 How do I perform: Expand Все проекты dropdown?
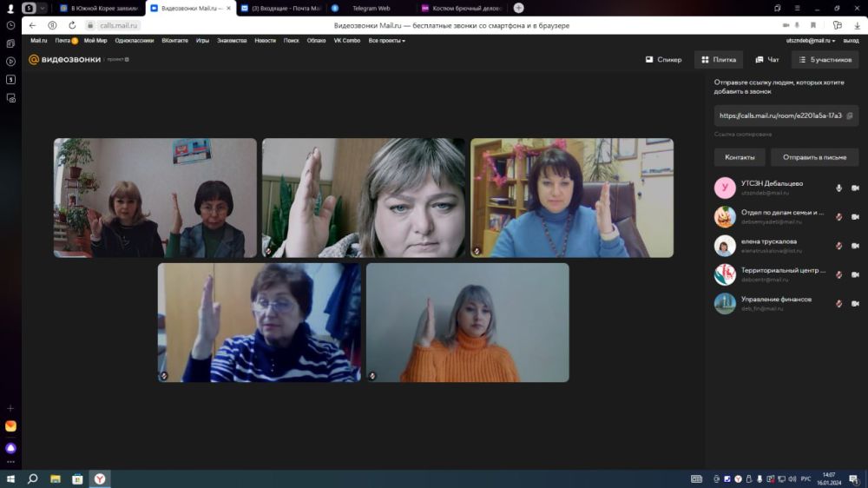pos(386,41)
